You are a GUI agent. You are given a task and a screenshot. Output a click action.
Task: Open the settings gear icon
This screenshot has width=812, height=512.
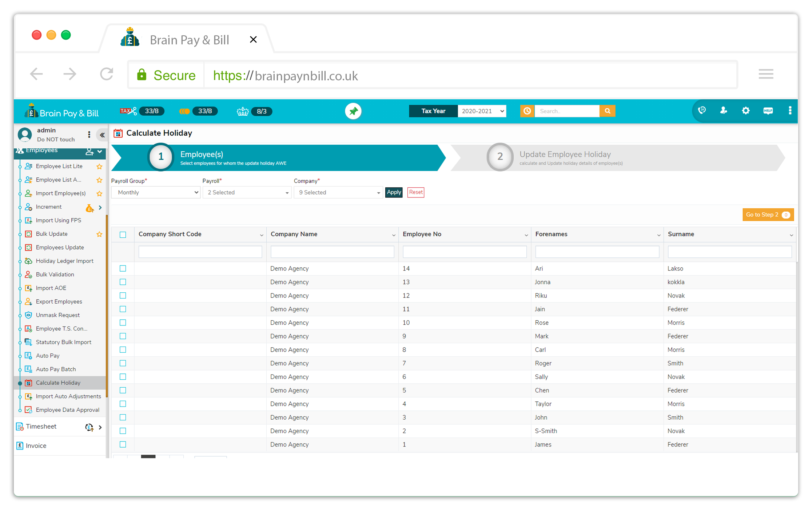pos(745,111)
